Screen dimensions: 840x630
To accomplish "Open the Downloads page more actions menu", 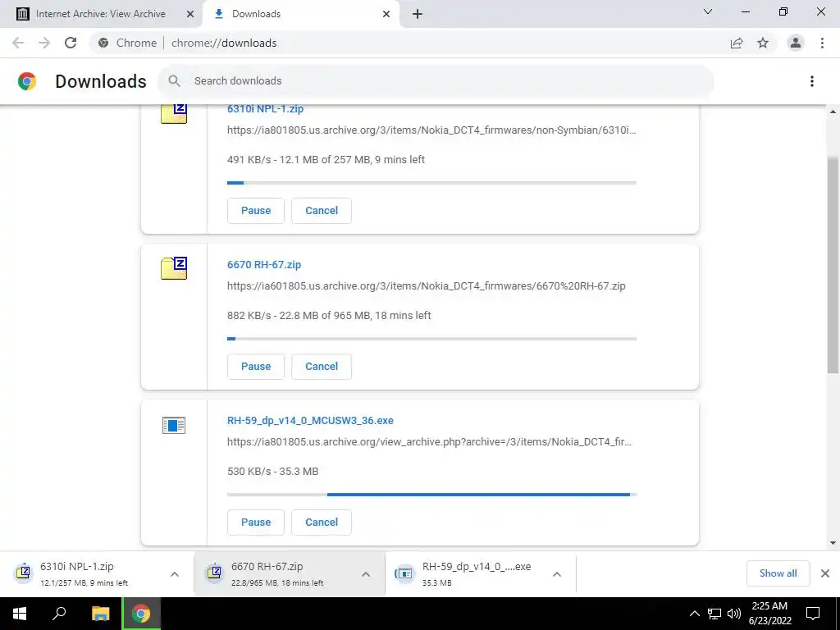I will [812, 81].
